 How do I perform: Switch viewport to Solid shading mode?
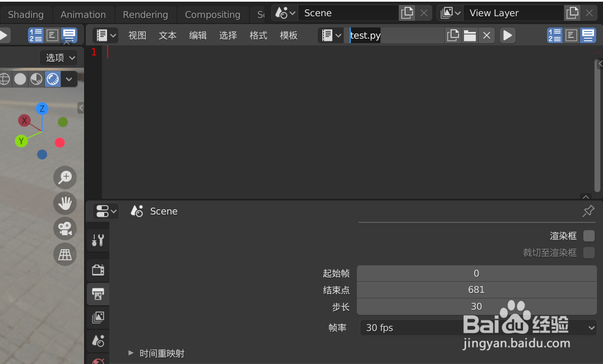tap(20, 79)
